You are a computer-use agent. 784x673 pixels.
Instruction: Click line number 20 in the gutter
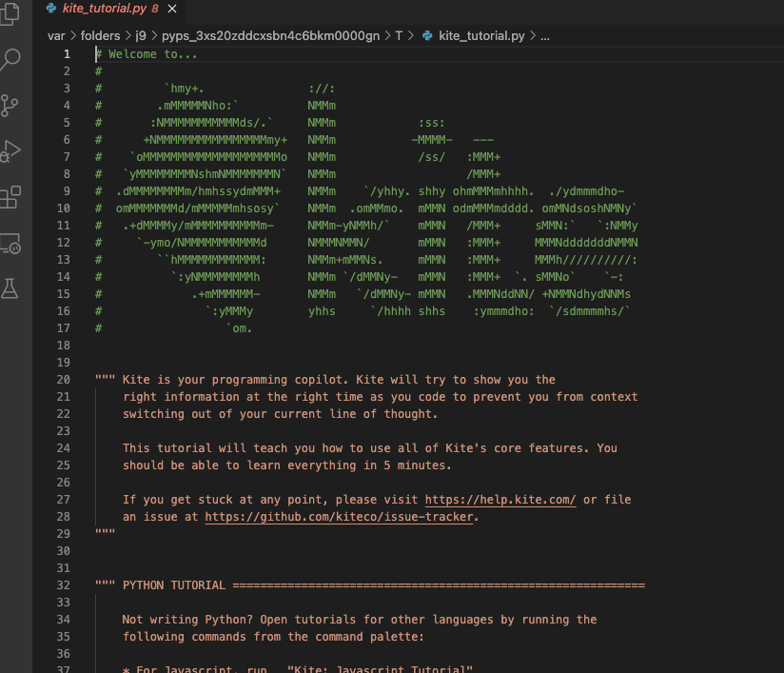coord(63,379)
